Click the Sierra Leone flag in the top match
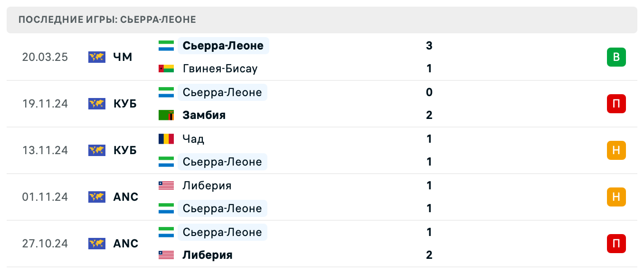 pyautogui.click(x=166, y=45)
